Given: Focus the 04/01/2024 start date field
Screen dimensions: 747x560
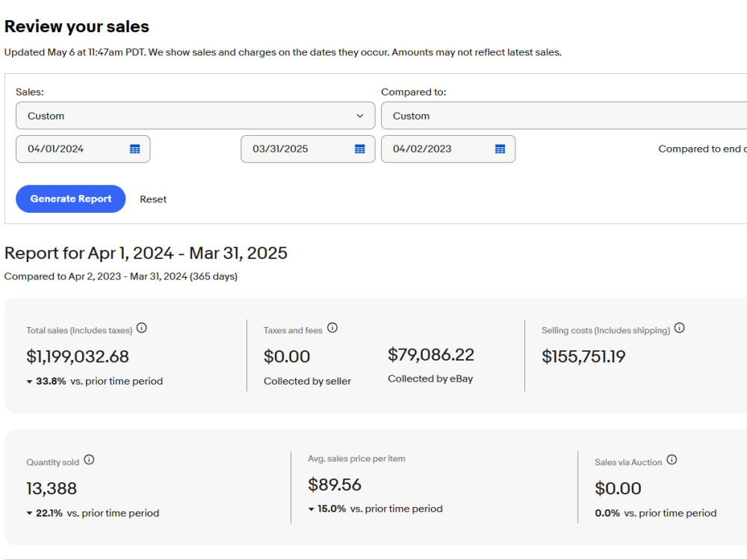Looking at the screenshot, I should click(x=83, y=149).
